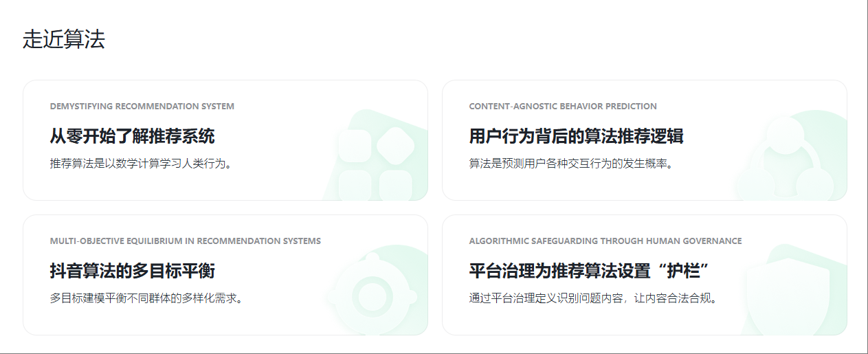Screen dimensions: 868x354
Task: Open the 从零开始了解推荐系统 article title
Action: 132,136
